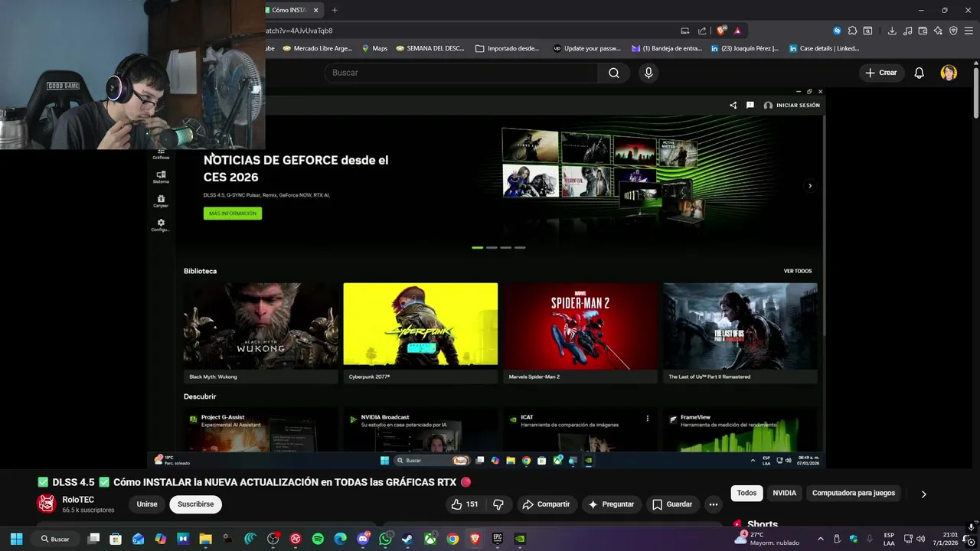Open Mercado Libre Argentina bookmark
Image resolution: width=980 pixels, height=551 pixels.
(x=317, y=48)
